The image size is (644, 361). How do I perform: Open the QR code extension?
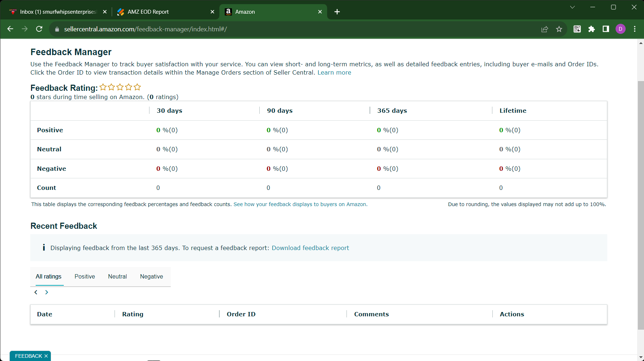click(577, 29)
